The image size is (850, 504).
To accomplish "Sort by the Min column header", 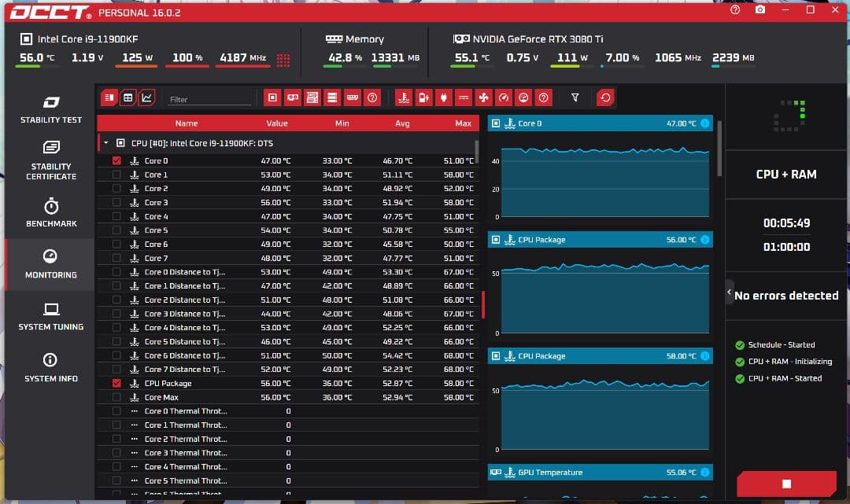I will [x=342, y=123].
